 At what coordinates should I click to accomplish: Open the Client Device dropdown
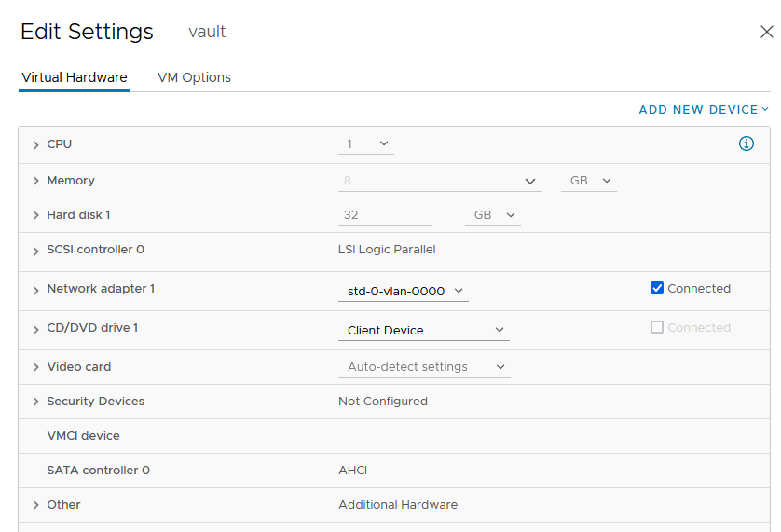click(x=424, y=330)
